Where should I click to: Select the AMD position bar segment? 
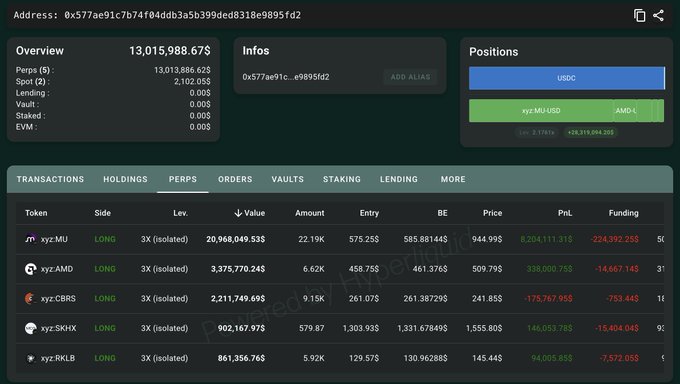625,111
